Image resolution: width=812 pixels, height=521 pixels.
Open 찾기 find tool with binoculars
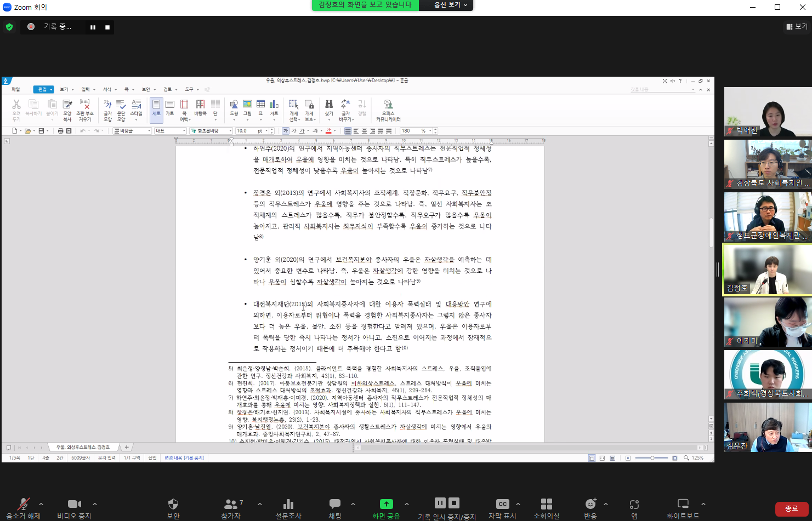point(329,110)
